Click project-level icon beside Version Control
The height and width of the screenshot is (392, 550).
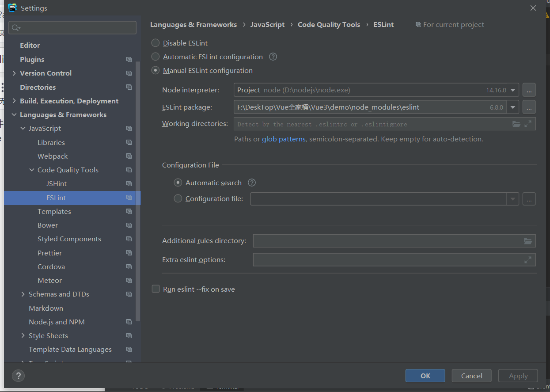pos(129,73)
